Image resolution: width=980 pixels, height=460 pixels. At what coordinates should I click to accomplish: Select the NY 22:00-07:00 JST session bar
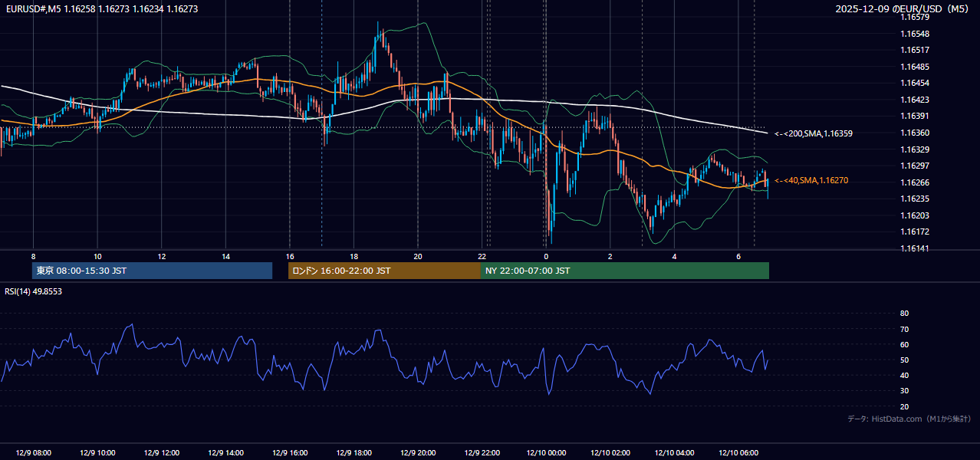[x=625, y=271]
